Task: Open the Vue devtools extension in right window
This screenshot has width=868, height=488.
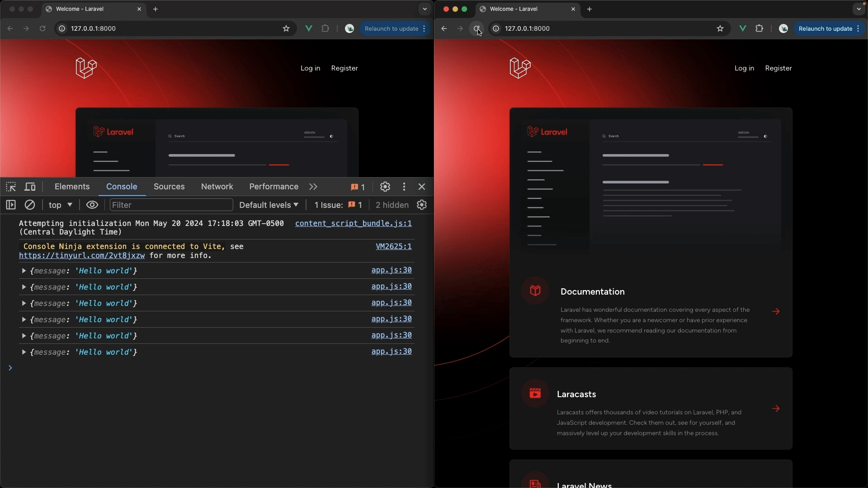Action: point(743,28)
